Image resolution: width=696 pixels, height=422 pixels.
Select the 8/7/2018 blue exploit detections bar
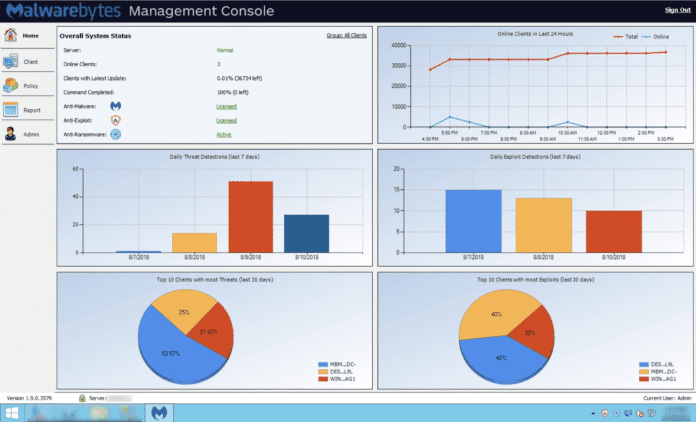pos(474,221)
